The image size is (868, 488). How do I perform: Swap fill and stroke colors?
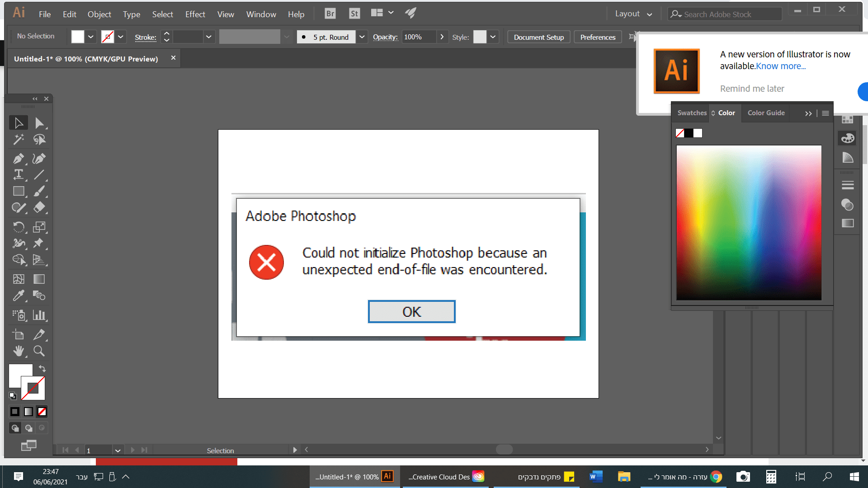pyautogui.click(x=42, y=368)
